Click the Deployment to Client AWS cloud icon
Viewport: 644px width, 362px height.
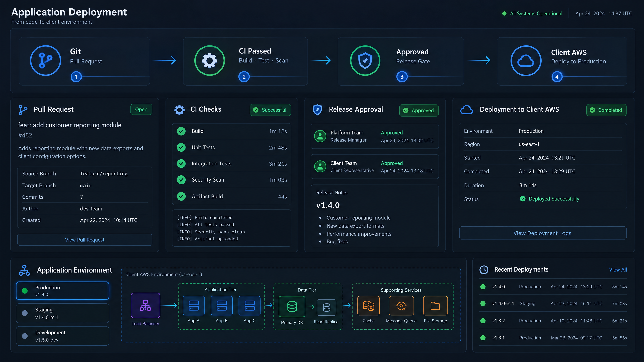[x=466, y=110]
